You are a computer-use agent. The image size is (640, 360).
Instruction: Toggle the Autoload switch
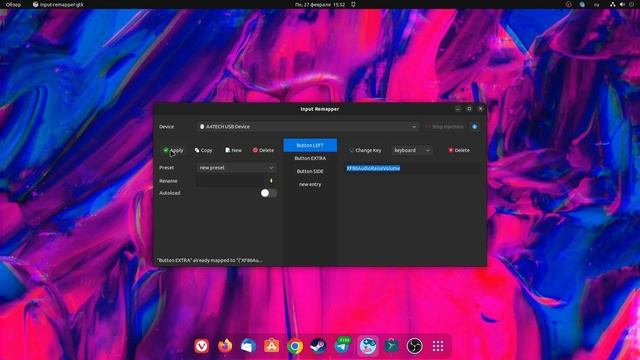(269, 193)
